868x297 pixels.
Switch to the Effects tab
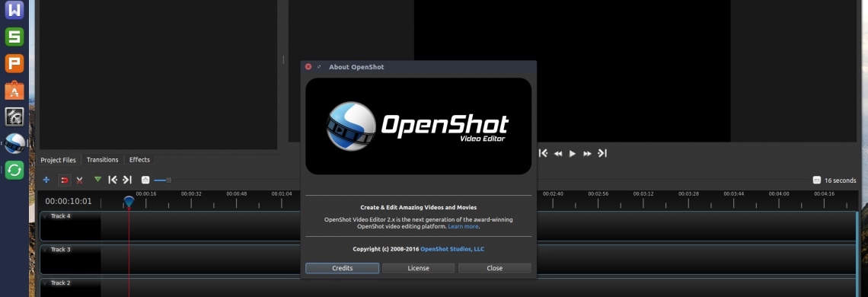pos(139,160)
